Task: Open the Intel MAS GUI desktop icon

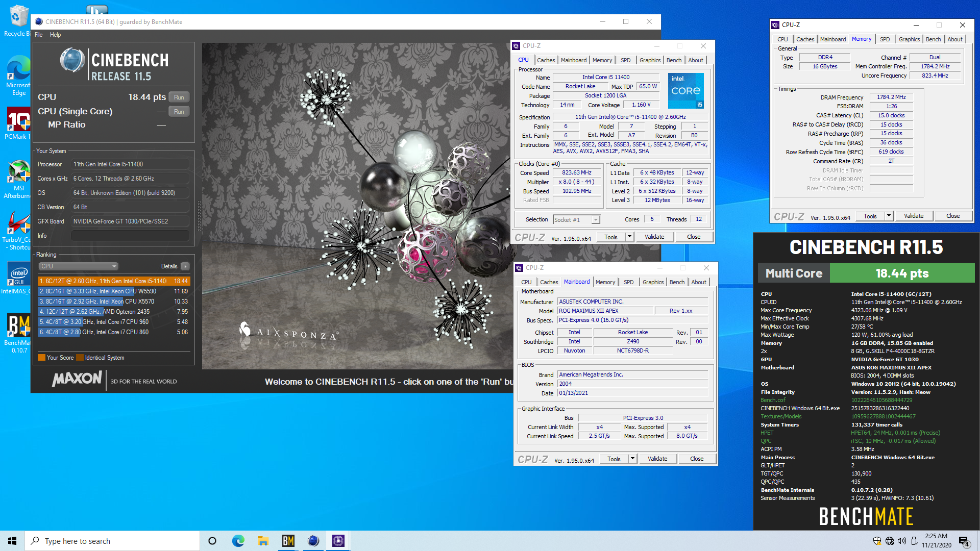Action: (x=18, y=279)
